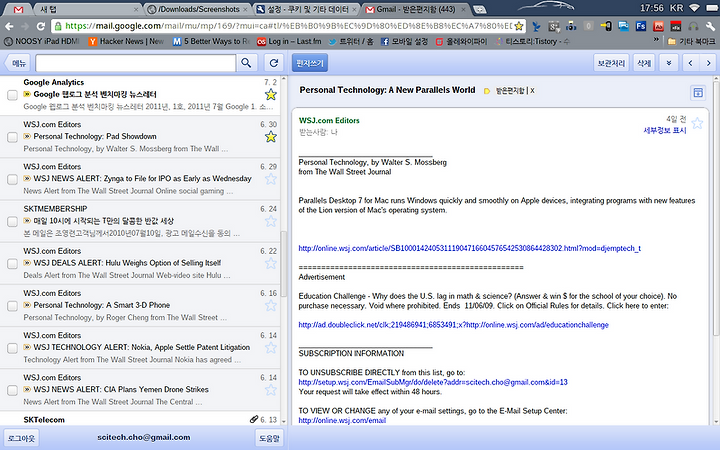
Task: Star the Smart 3-D Phone email
Action: pyautogui.click(x=271, y=305)
